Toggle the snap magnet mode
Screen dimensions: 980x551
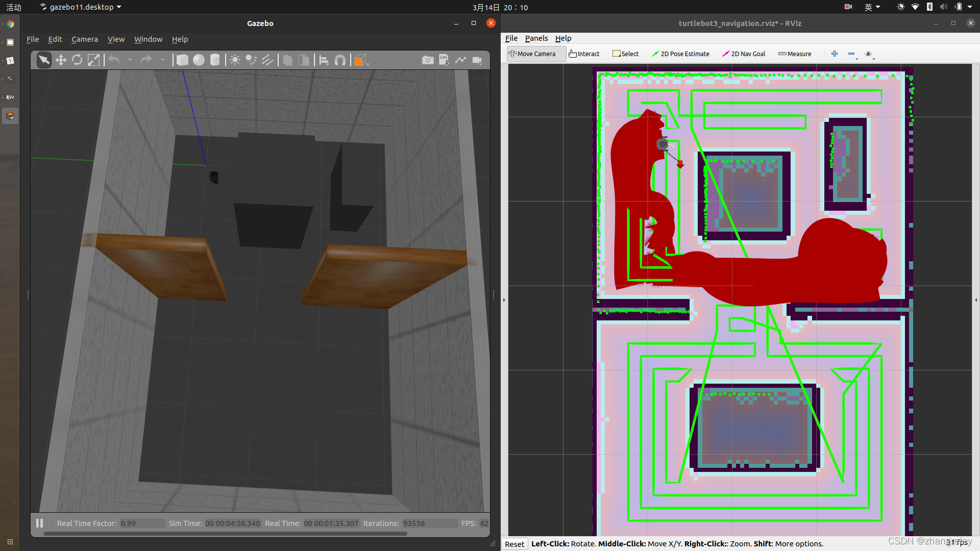(x=340, y=60)
